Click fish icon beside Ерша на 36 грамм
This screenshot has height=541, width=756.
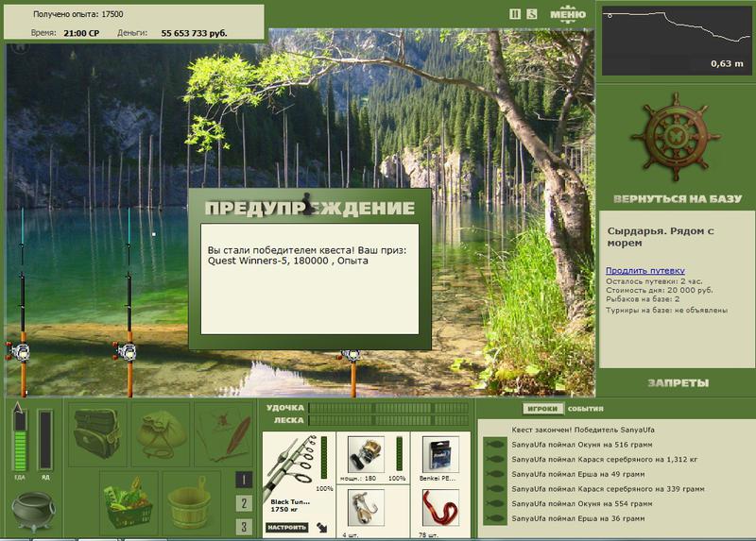click(x=495, y=518)
